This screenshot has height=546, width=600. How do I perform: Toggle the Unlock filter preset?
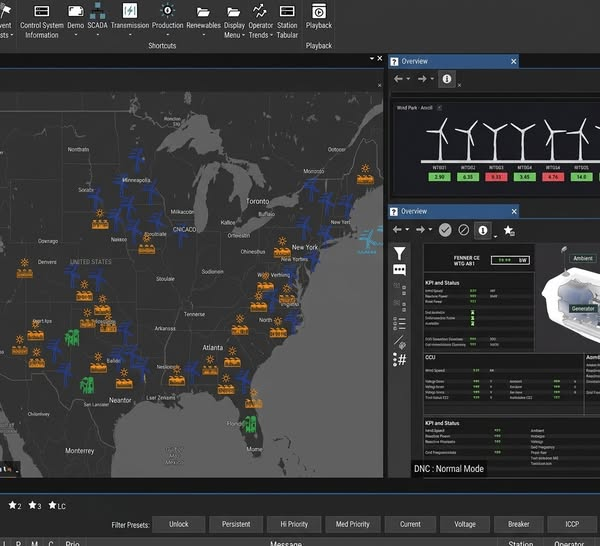[179, 524]
